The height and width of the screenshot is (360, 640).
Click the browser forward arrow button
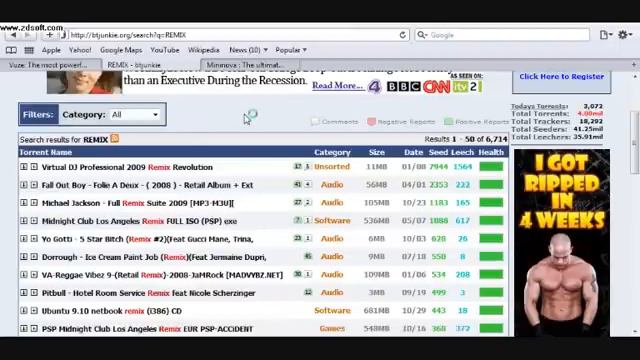tap(28, 35)
